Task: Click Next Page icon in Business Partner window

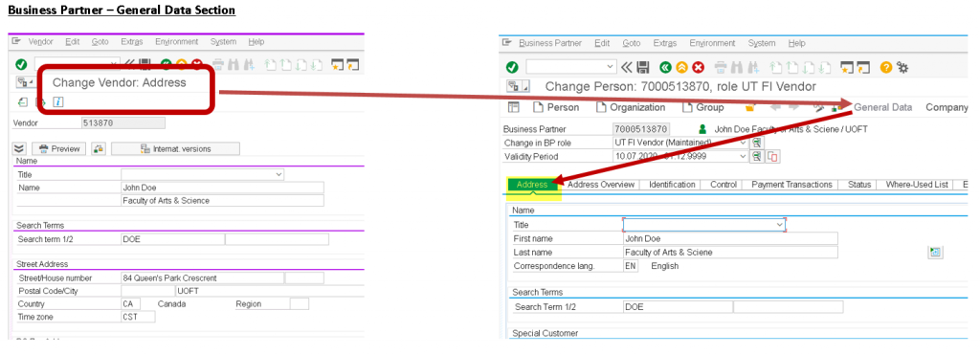Action: click(x=808, y=68)
